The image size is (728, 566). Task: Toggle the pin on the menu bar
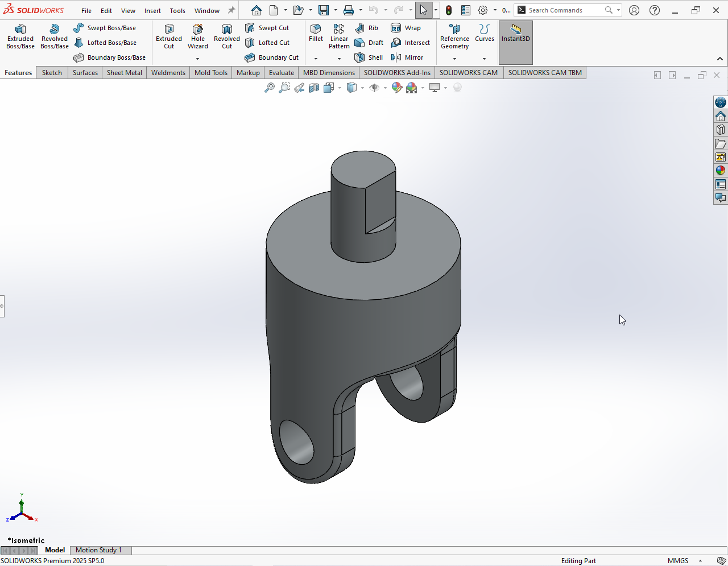click(x=231, y=10)
